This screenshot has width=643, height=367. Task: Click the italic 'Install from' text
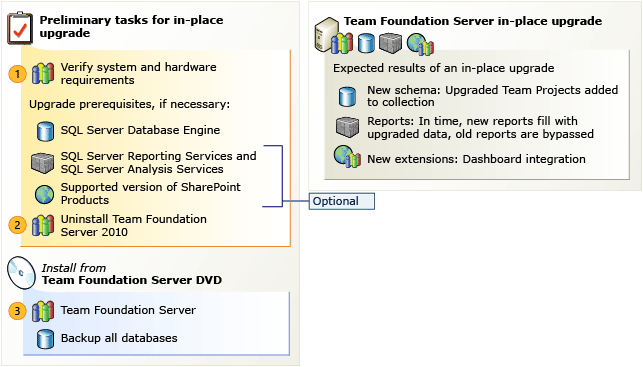(x=74, y=268)
